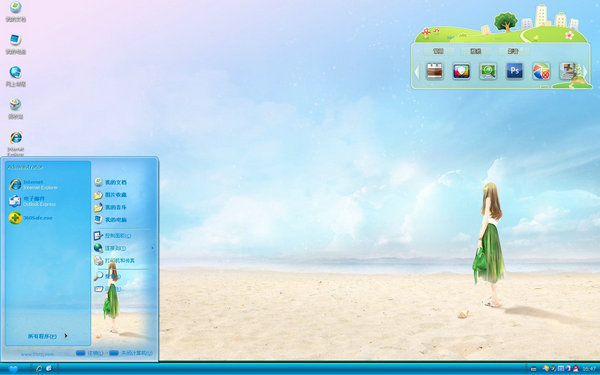Image resolution: width=600 pixels, height=375 pixels.
Task: Launch the film clapboard icon in dock
Action: (434, 71)
